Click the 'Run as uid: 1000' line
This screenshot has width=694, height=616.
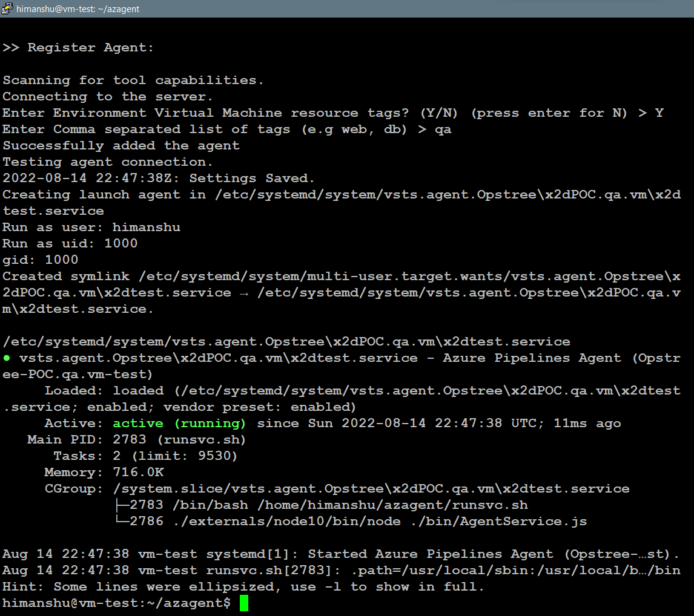[70, 244]
